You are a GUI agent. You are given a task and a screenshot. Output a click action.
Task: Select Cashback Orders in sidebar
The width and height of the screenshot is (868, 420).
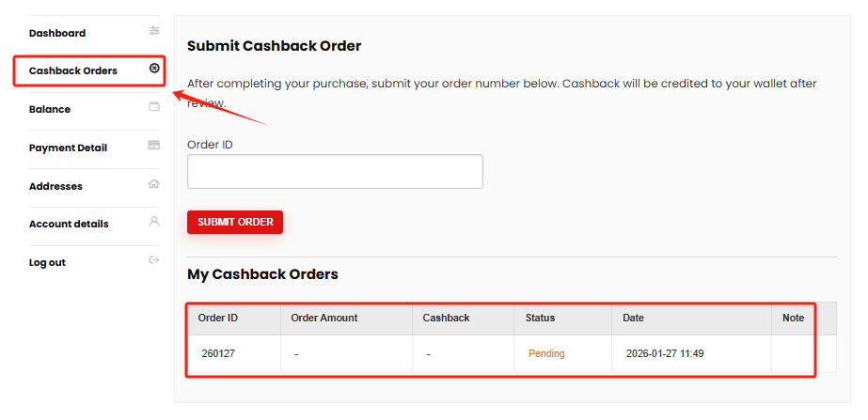[73, 71]
